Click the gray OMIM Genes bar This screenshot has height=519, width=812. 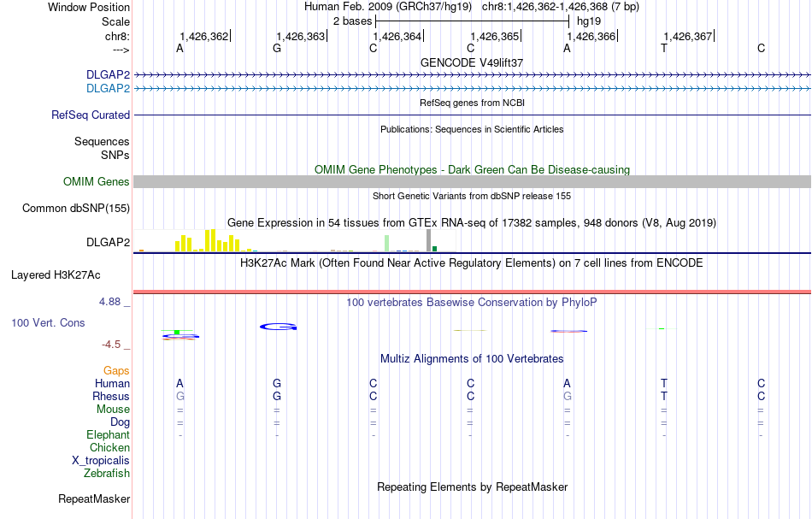pos(472,181)
